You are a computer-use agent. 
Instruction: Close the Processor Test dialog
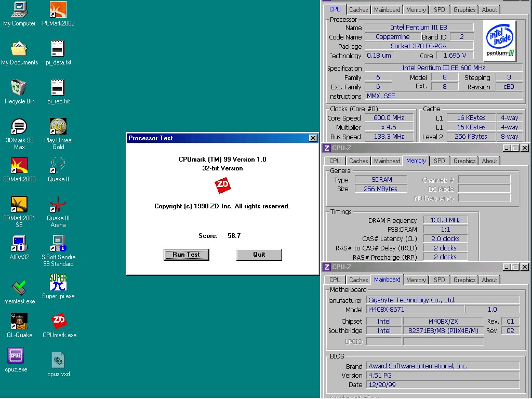313,138
